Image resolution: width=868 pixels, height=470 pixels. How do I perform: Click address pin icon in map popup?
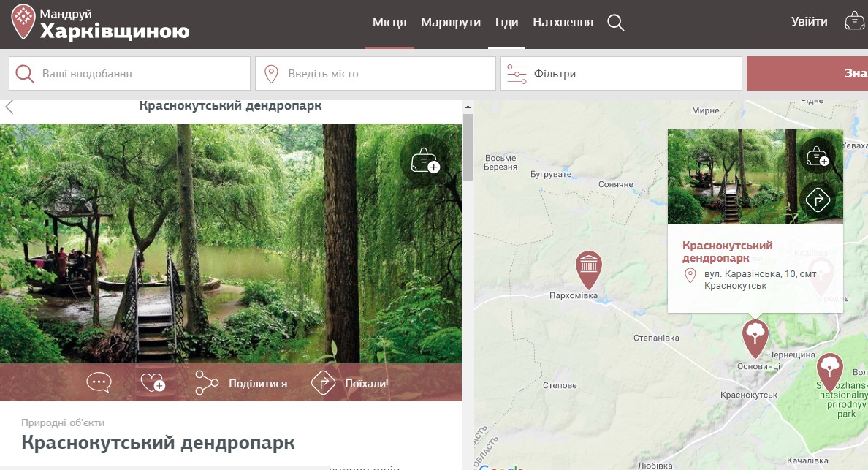pos(690,275)
